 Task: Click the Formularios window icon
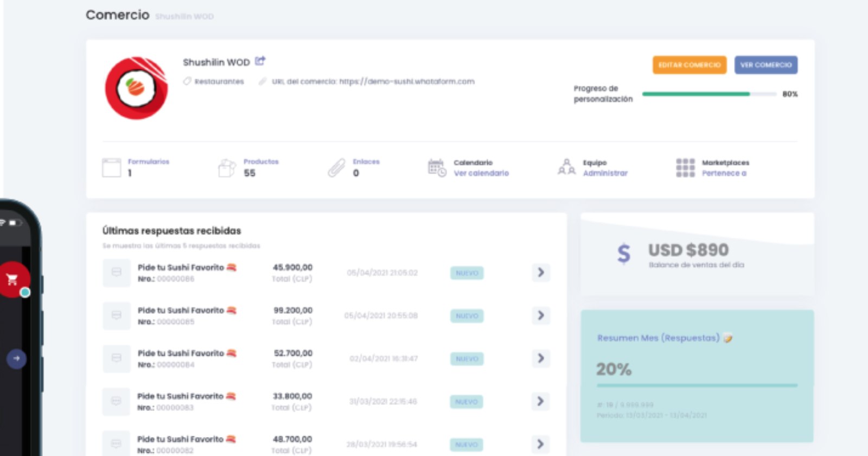point(112,168)
